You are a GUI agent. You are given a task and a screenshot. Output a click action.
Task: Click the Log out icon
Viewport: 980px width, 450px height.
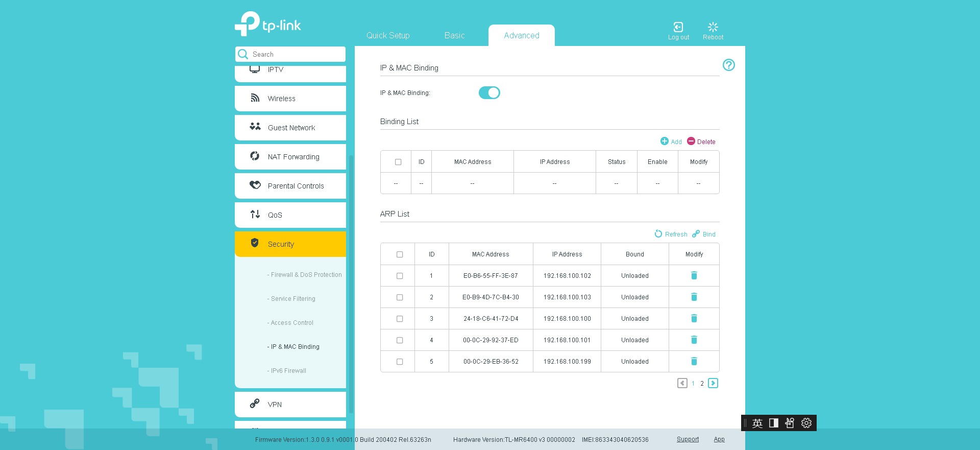click(x=678, y=27)
